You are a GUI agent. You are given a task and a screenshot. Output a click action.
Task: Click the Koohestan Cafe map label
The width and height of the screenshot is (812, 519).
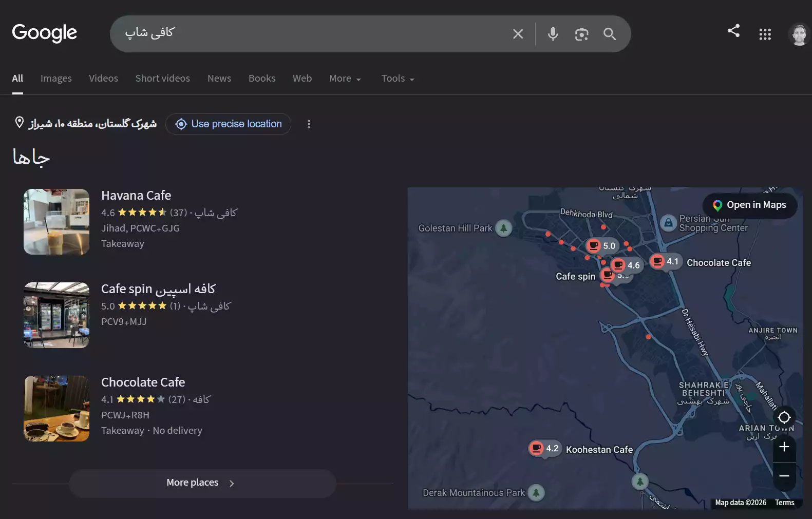pyautogui.click(x=599, y=450)
